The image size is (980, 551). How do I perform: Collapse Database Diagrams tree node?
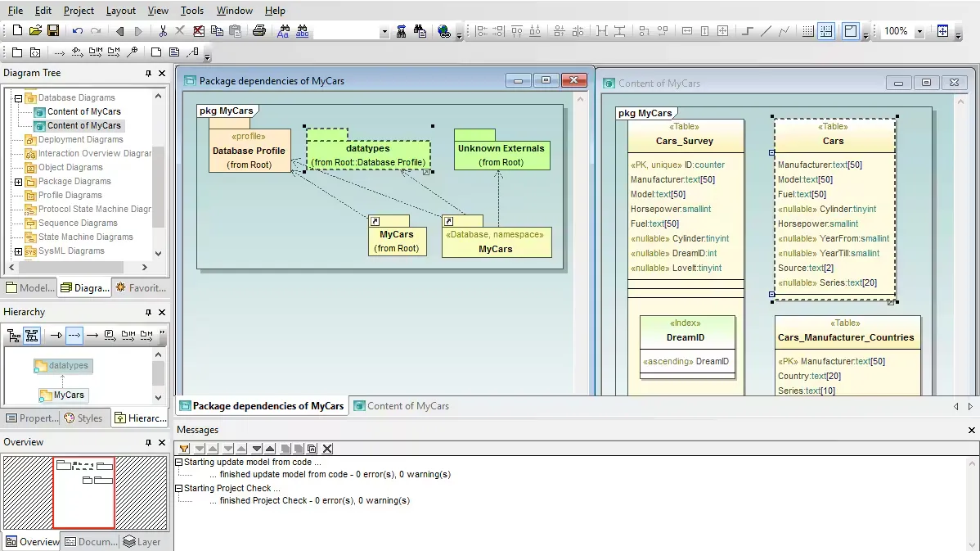tap(18, 98)
